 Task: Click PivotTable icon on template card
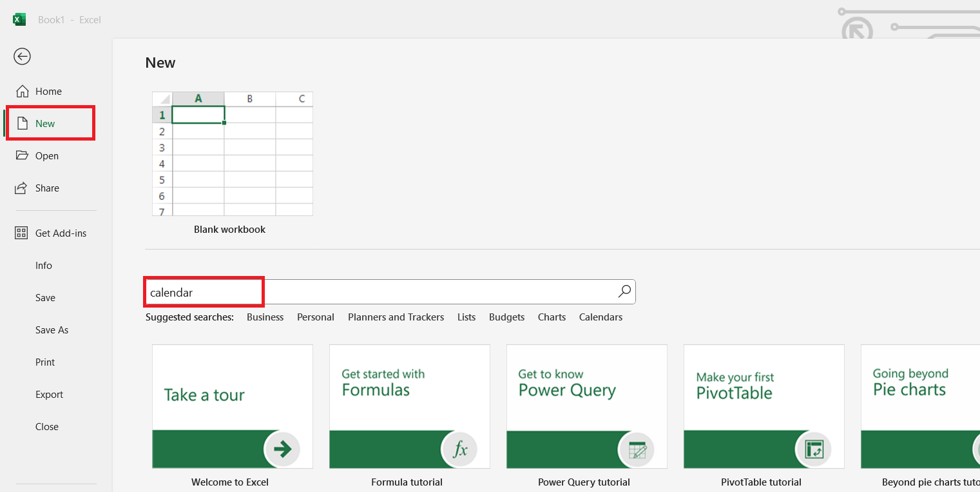pos(814,449)
